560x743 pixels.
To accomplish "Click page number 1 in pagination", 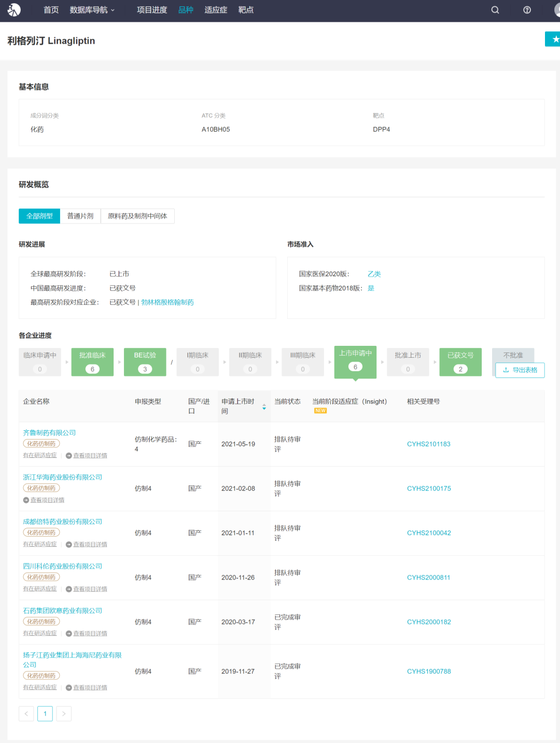I will point(45,714).
